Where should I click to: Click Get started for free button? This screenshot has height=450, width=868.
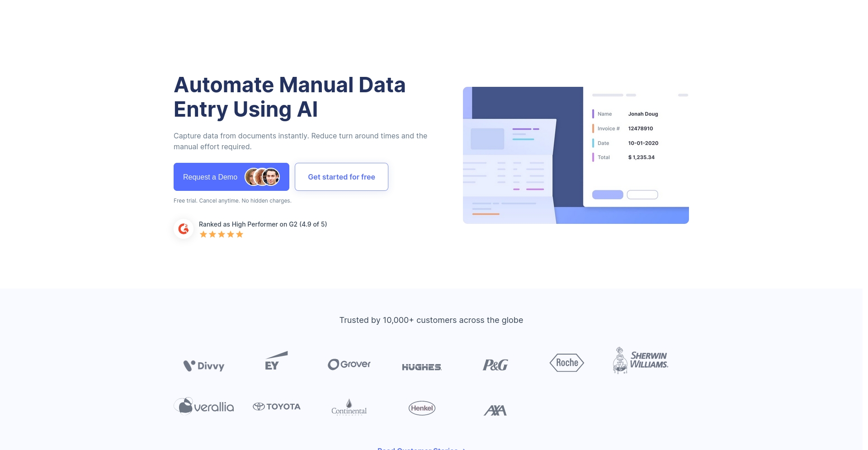341,177
